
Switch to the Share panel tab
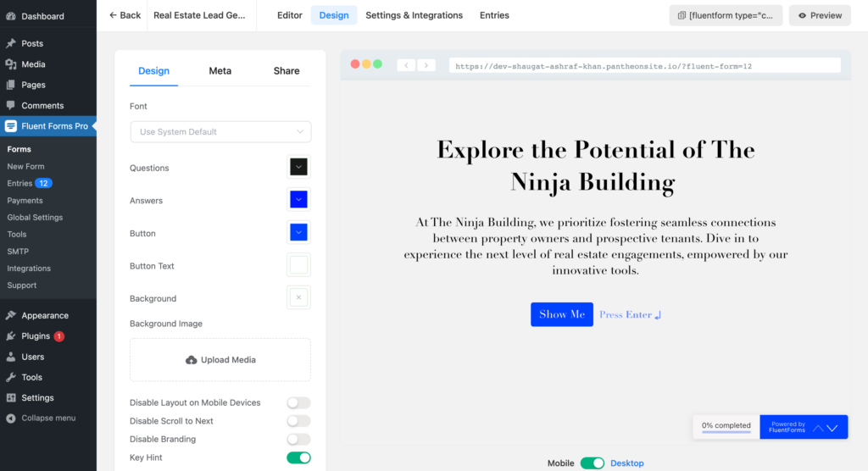[287, 71]
